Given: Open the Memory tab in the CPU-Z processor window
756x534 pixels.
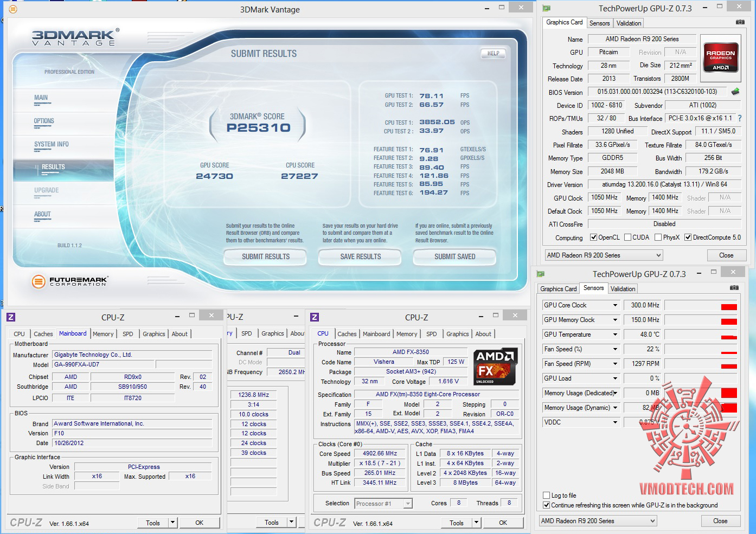Looking at the screenshot, I should point(407,334).
